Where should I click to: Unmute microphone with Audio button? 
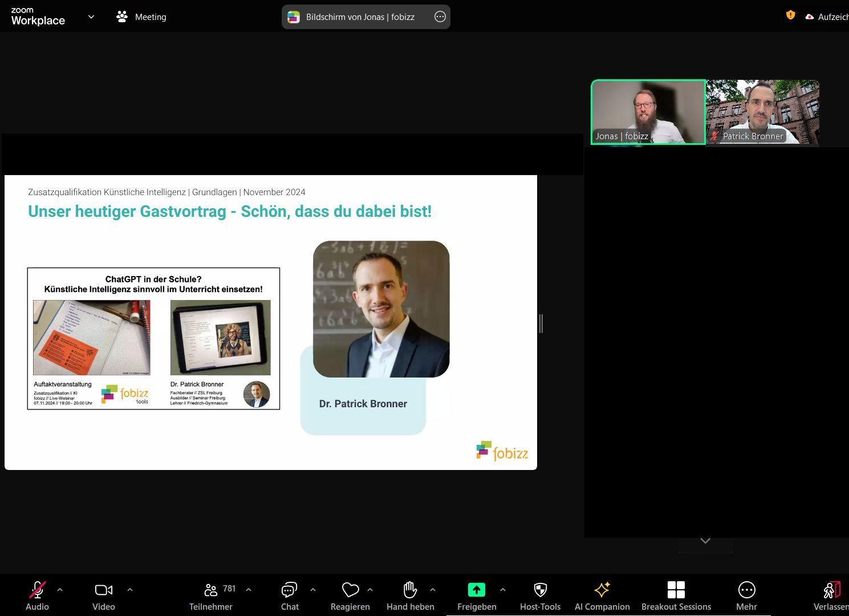point(37,595)
